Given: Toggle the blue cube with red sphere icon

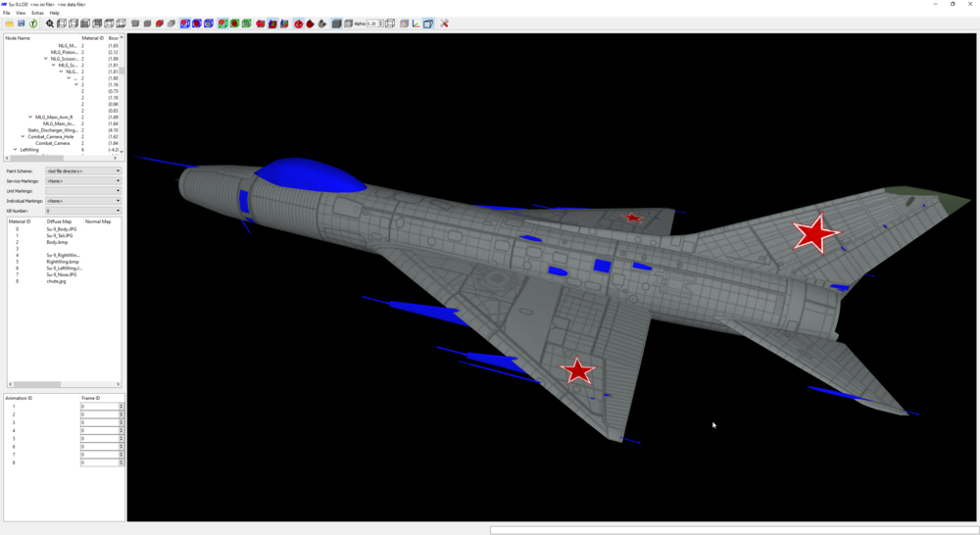Looking at the screenshot, I should [197, 24].
